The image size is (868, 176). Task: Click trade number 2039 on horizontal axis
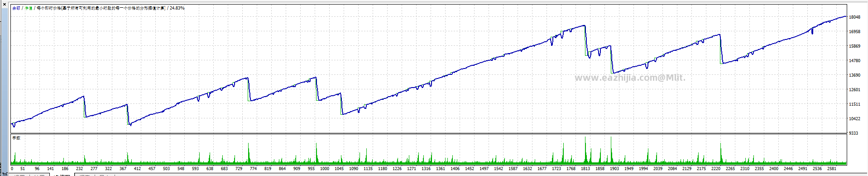click(x=658, y=169)
